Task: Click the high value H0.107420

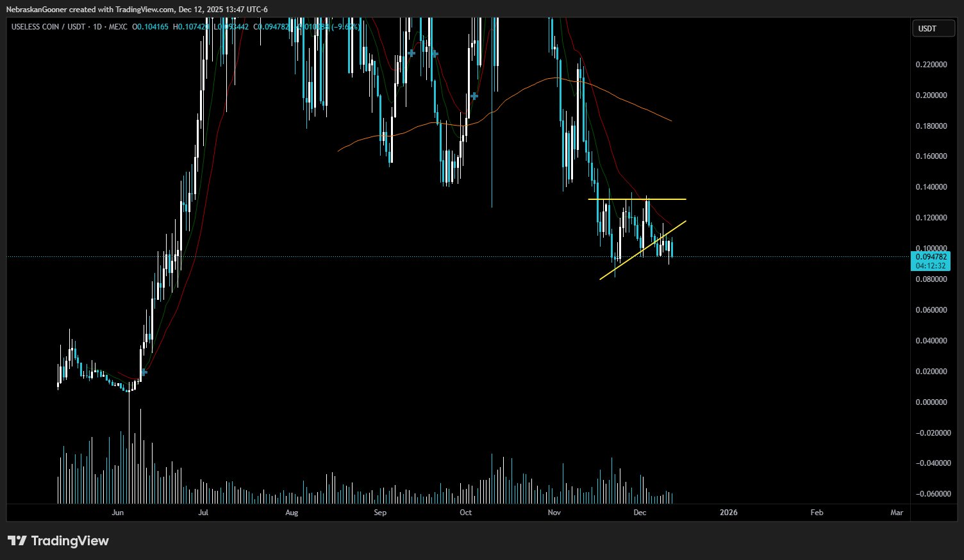Action: (191, 27)
